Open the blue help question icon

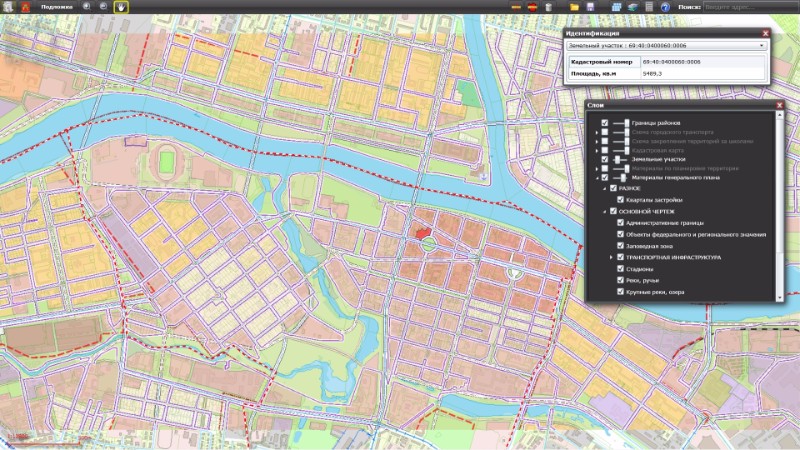665,7
